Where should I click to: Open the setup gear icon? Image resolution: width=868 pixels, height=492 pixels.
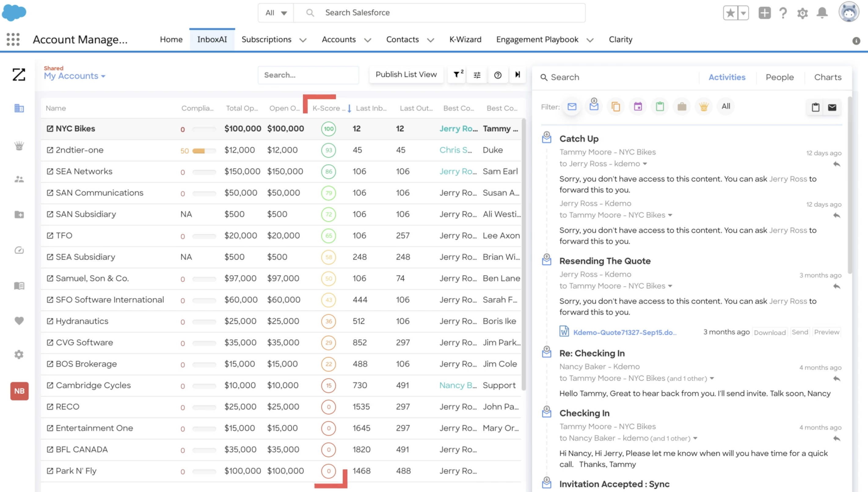pyautogui.click(x=802, y=13)
